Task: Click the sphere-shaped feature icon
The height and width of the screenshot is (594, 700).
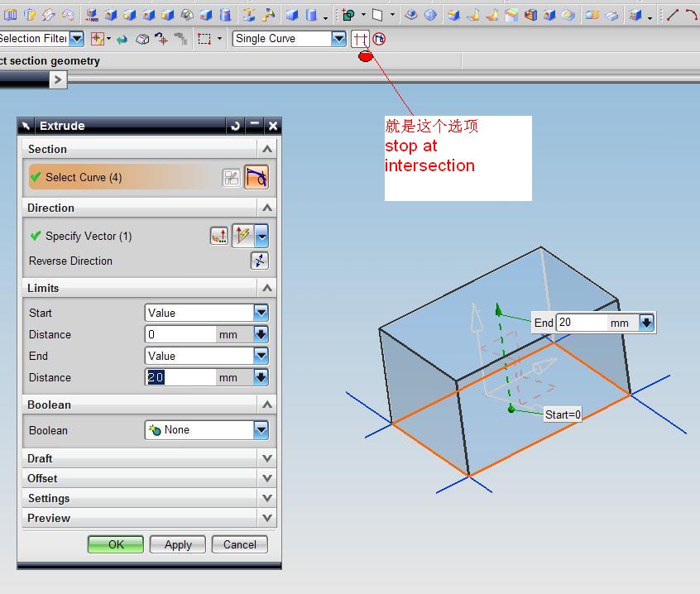Action: [x=430, y=15]
